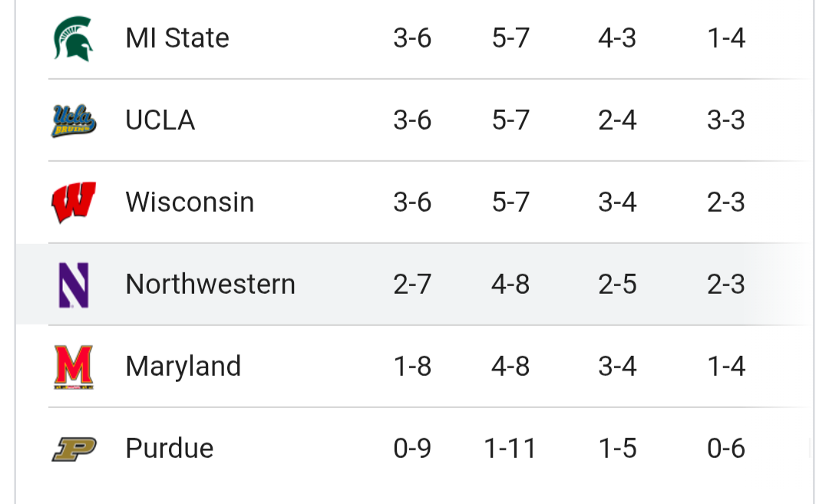This screenshot has height=504, width=829.
Task: Click Wisconsin's 3-4 home record
Action: coord(617,203)
